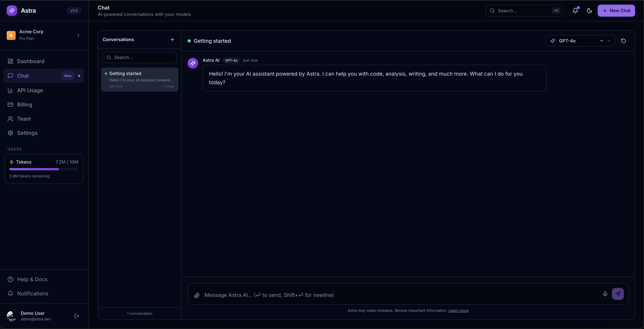Log out using the sidebar logout icon
The width and height of the screenshot is (644, 329).
tap(77, 316)
